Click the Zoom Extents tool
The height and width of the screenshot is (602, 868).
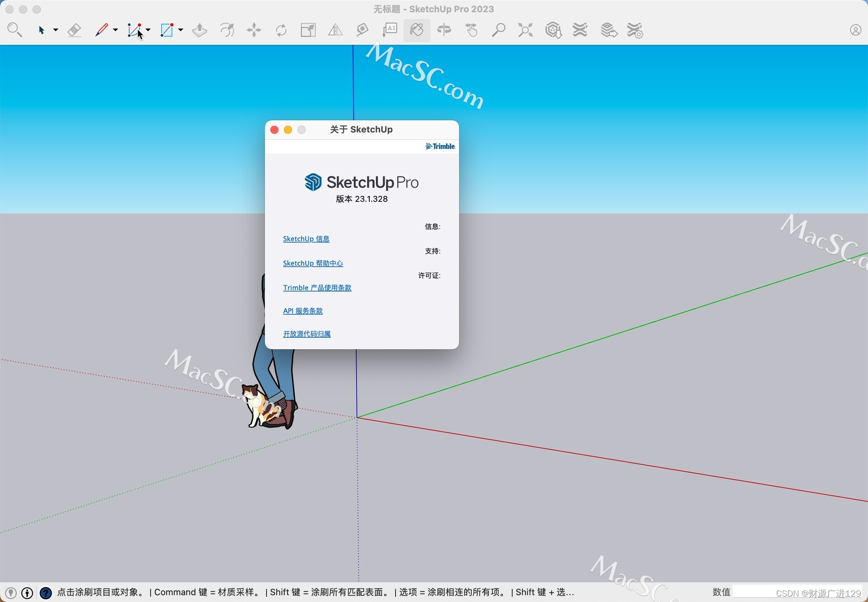coord(525,30)
